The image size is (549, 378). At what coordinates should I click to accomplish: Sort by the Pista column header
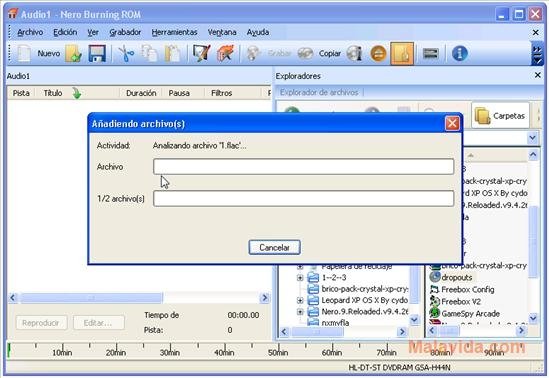point(21,93)
